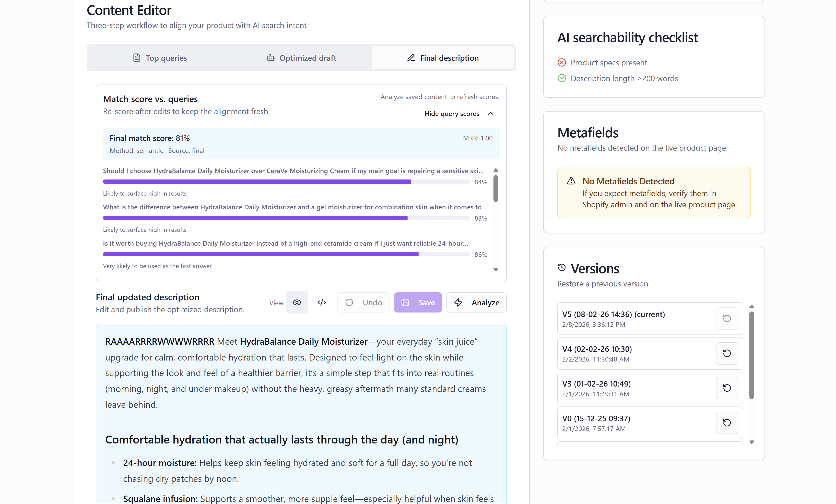Click the green check for Description length
Viewport: 836px width, 504px height.
(x=562, y=78)
